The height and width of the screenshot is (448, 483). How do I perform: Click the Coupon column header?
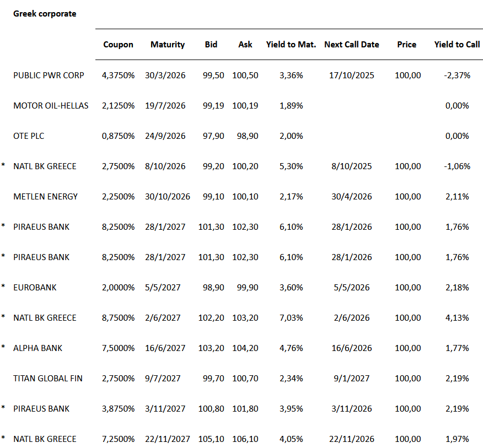[x=118, y=45]
